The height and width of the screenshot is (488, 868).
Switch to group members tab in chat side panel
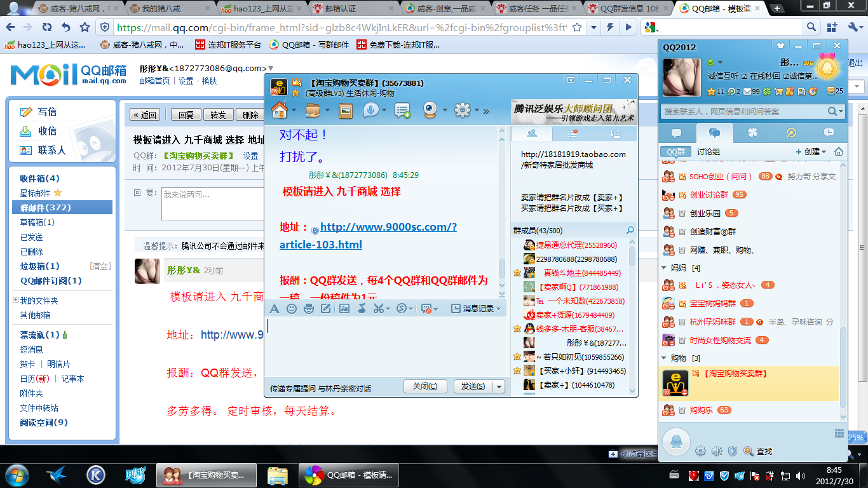(x=531, y=133)
